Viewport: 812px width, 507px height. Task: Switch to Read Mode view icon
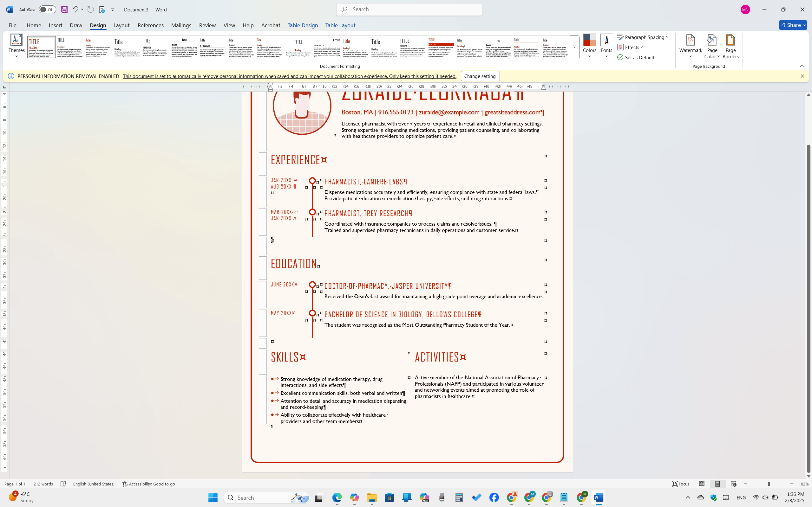702,484
